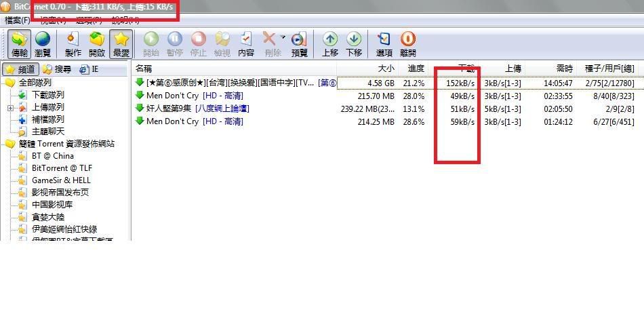644x312 pixels.
Task: Switch to the IE sidebar tab
Action: point(89,69)
